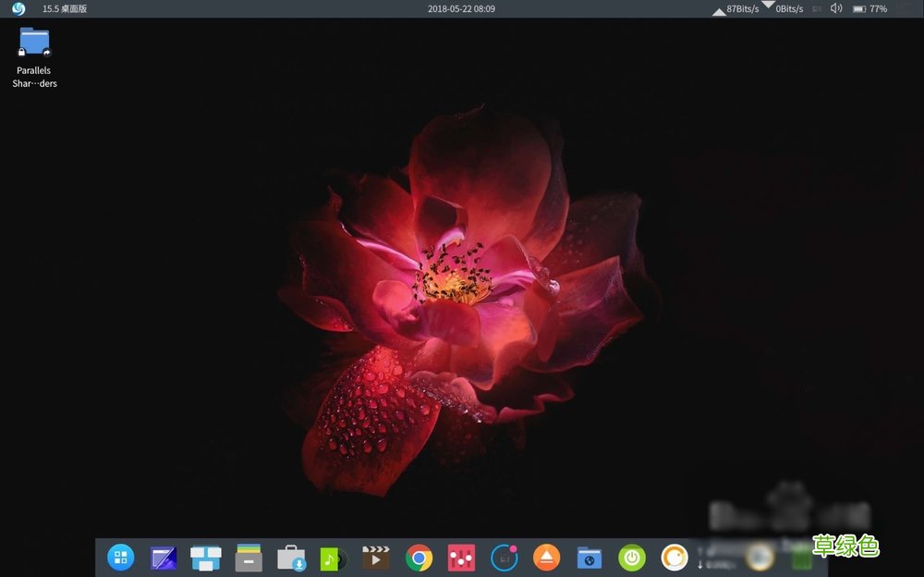This screenshot has width=924, height=577.
Task: Click the blue circular camera icon with pink dot
Action: point(504,558)
